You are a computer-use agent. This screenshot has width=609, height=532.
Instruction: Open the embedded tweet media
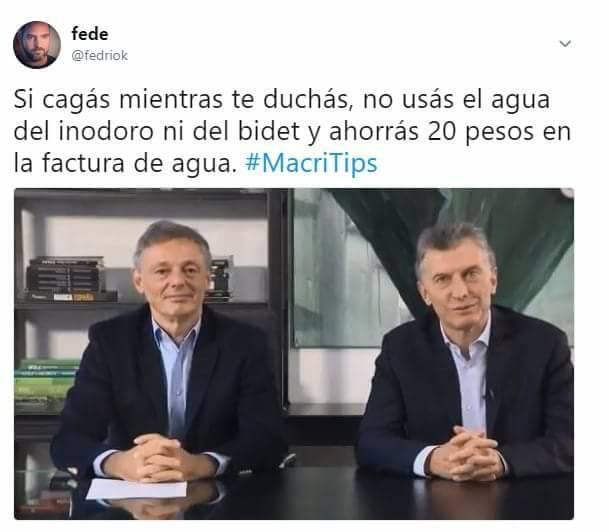pos(294,354)
